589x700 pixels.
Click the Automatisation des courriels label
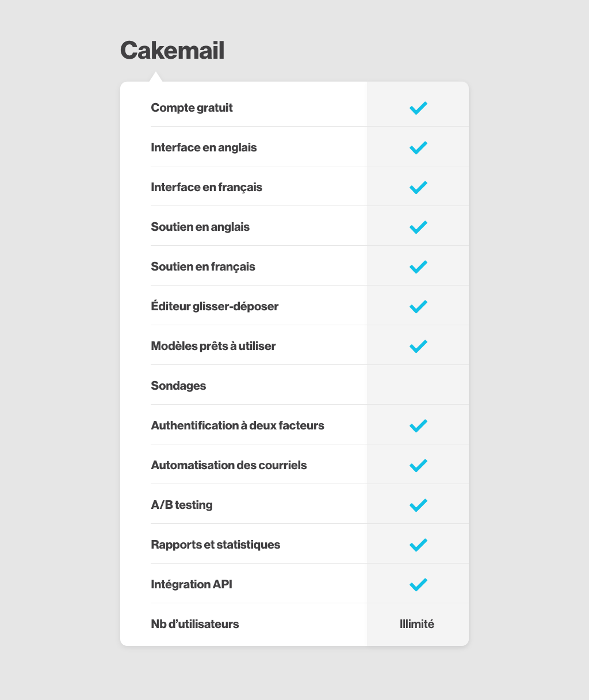pos(228,465)
